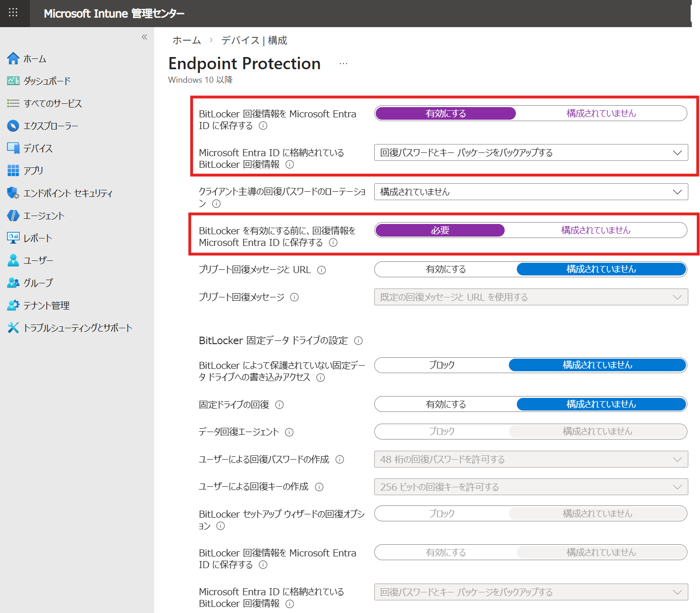The height and width of the screenshot is (613, 700).
Task: Click the ホーム breadcrumb link
Action: tap(186, 41)
